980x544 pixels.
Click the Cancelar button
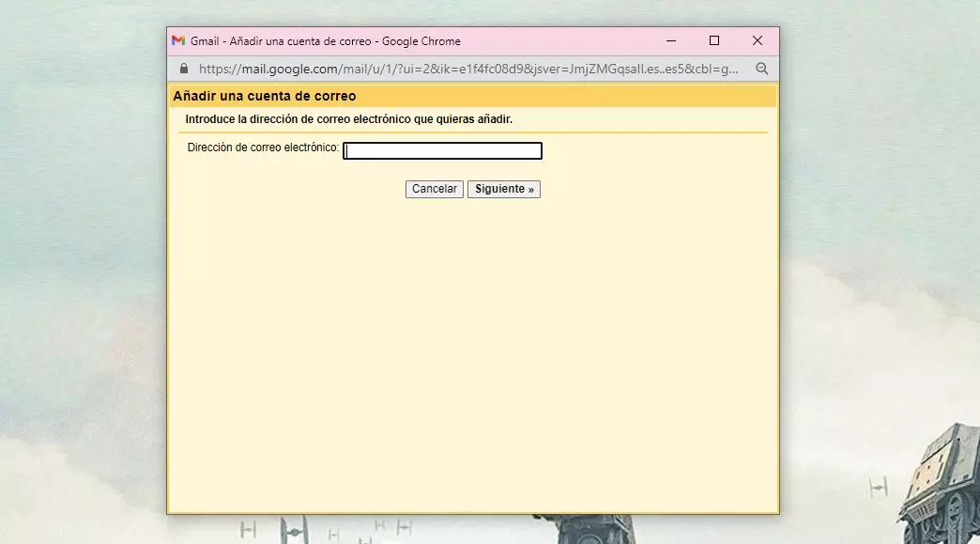point(435,189)
